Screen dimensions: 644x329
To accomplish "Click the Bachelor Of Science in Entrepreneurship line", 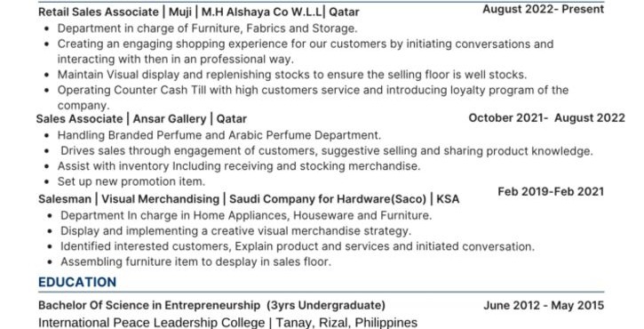I will [212, 306].
